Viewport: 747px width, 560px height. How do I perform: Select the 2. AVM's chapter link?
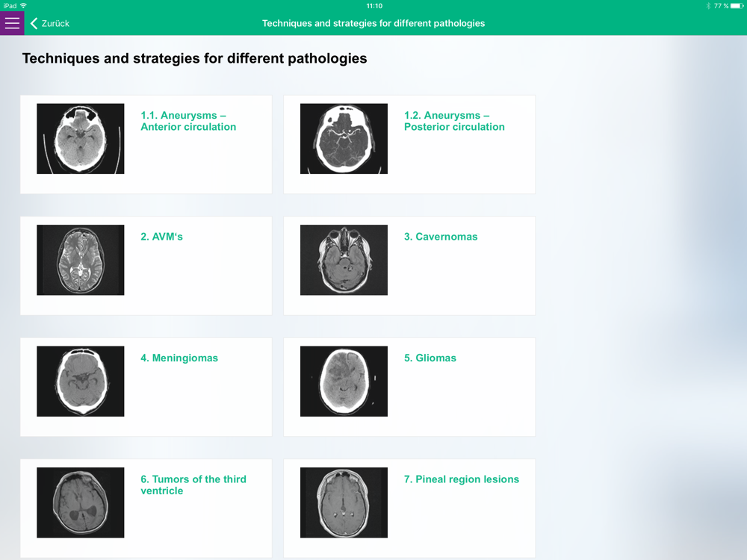[x=161, y=237]
